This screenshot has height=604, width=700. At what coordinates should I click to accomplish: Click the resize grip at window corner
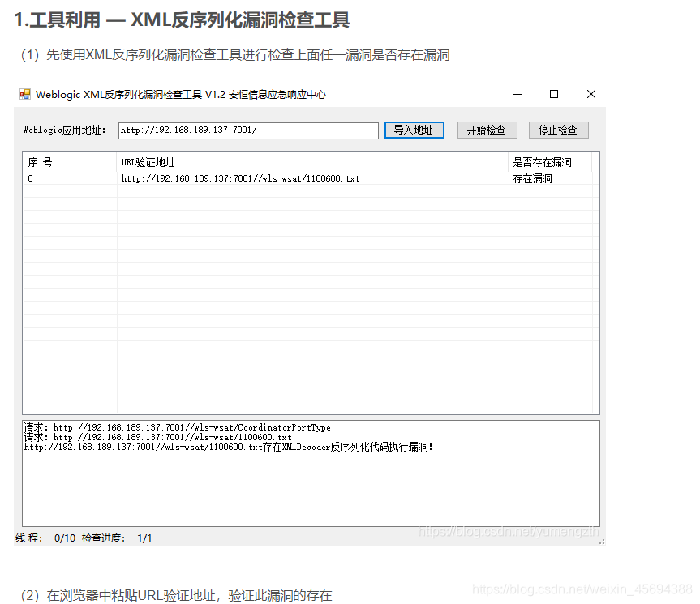pyautogui.click(x=602, y=542)
